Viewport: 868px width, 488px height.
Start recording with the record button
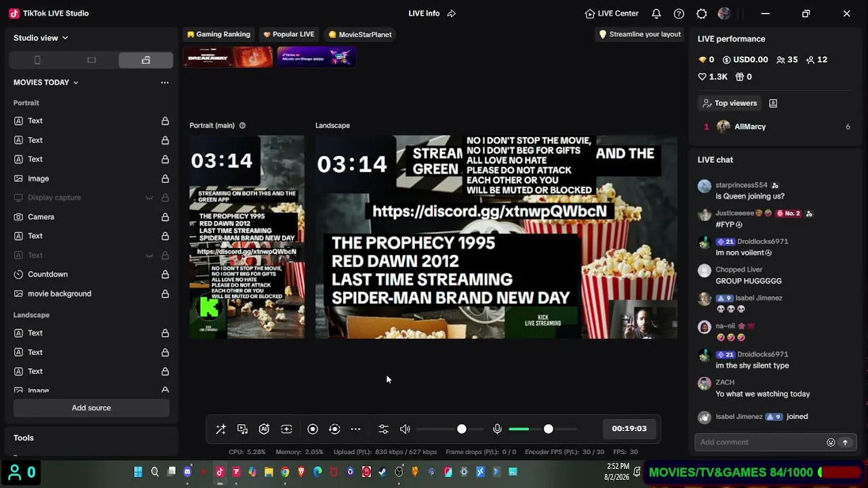[313, 429]
